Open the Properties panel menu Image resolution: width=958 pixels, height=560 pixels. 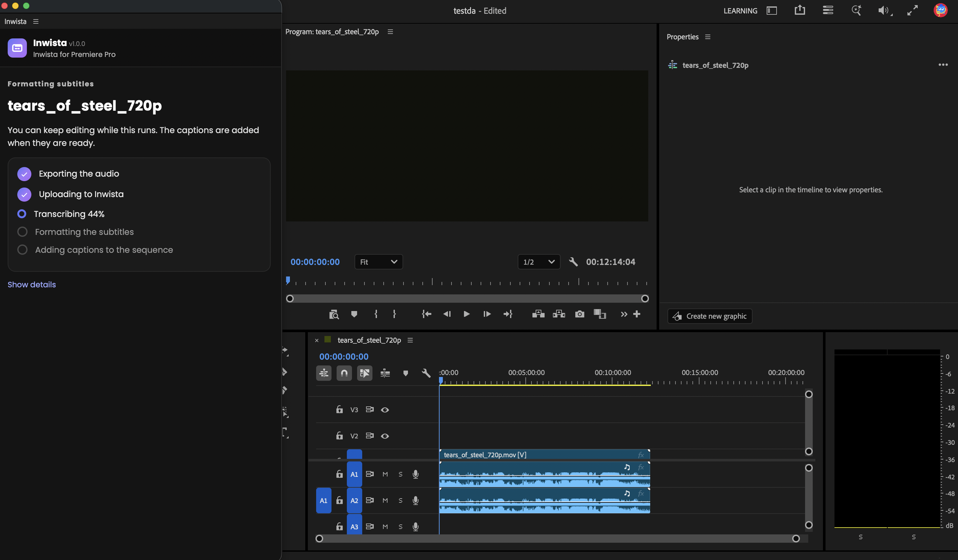point(707,37)
